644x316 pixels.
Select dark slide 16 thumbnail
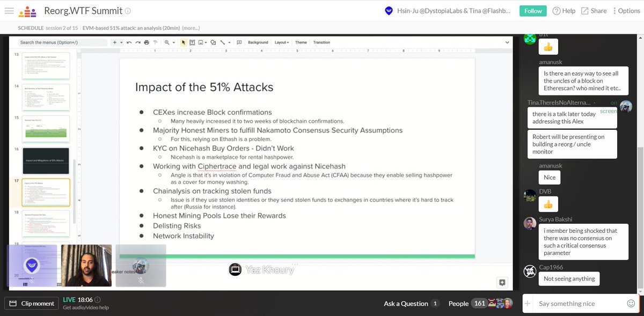(x=46, y=160)
